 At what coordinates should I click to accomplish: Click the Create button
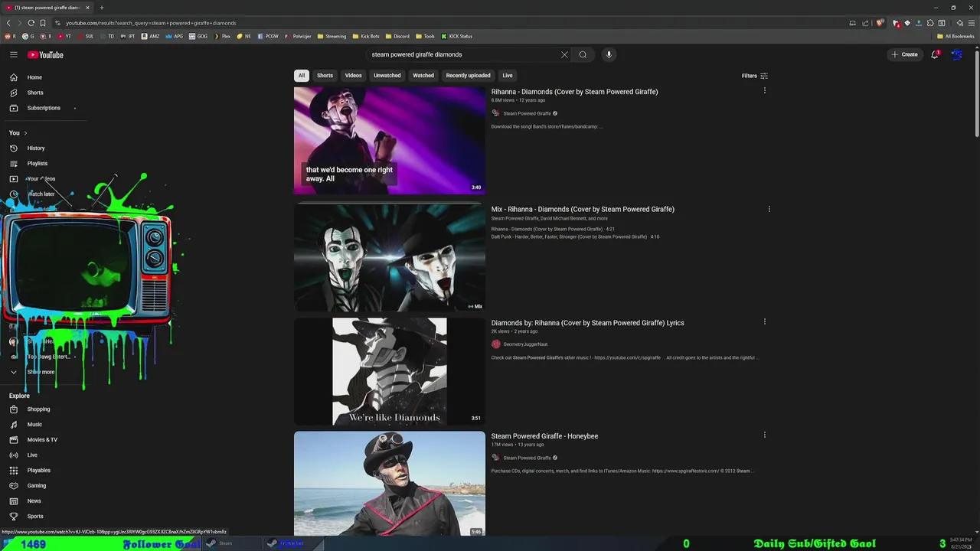(904, 54)
